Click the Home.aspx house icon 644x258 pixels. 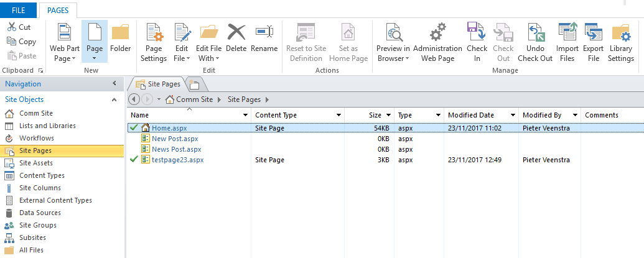[146, 128]
